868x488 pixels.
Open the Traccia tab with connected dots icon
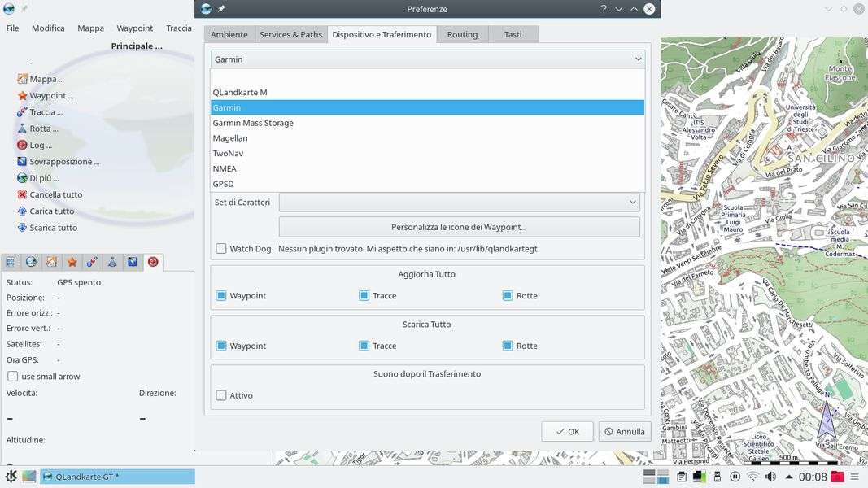click(x=92, y=262)
